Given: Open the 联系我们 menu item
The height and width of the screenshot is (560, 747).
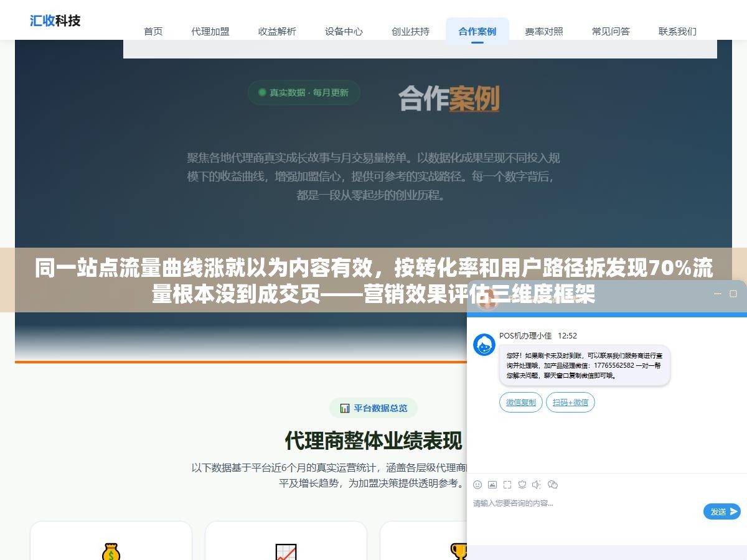Looking at the screenshot, I should (x=677, y=31).
